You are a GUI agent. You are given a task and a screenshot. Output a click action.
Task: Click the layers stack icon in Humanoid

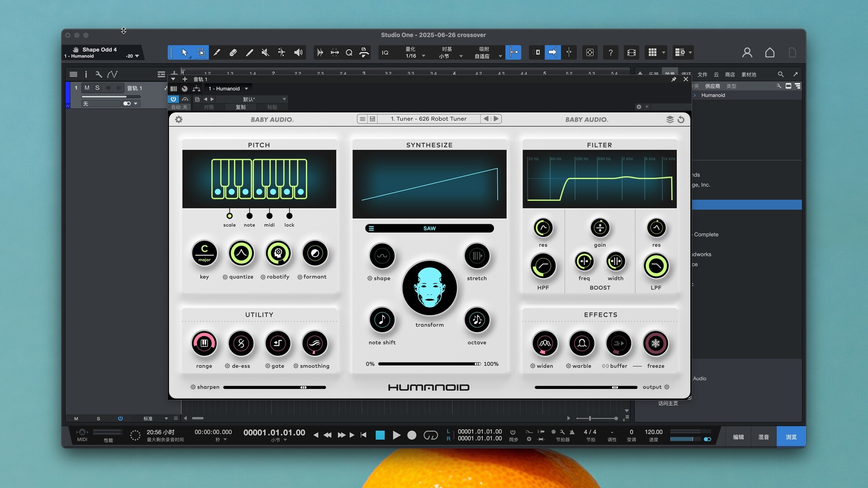click(x=670, y=119)
